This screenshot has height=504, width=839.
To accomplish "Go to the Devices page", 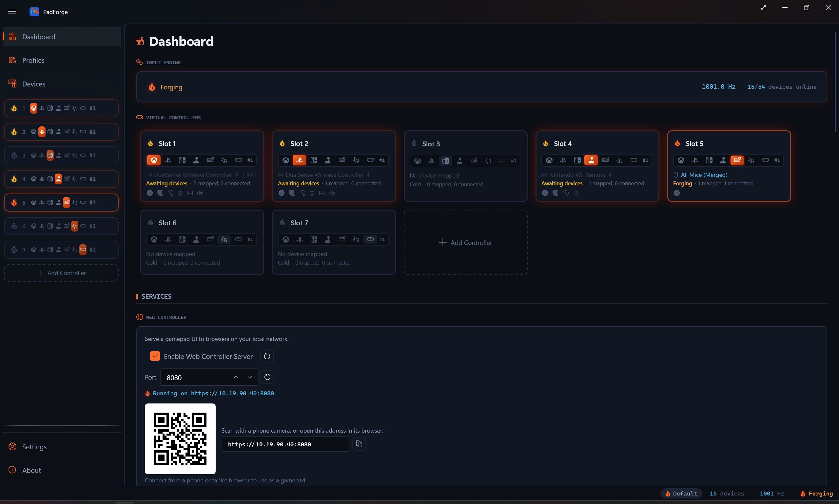I will [x=62, y=84].
